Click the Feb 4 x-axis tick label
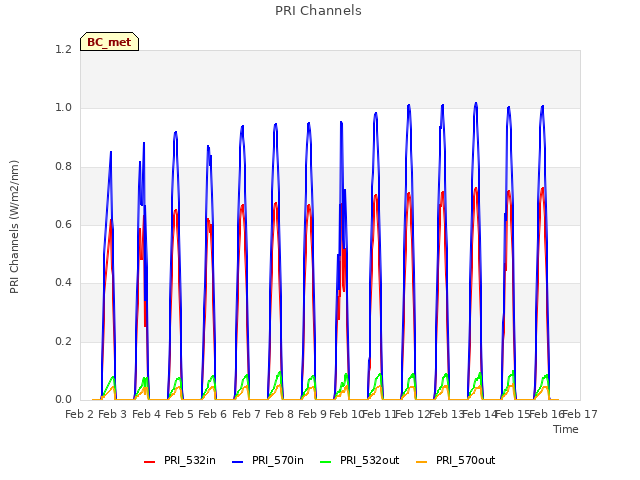640x480 pixels. tap(147, 414)
